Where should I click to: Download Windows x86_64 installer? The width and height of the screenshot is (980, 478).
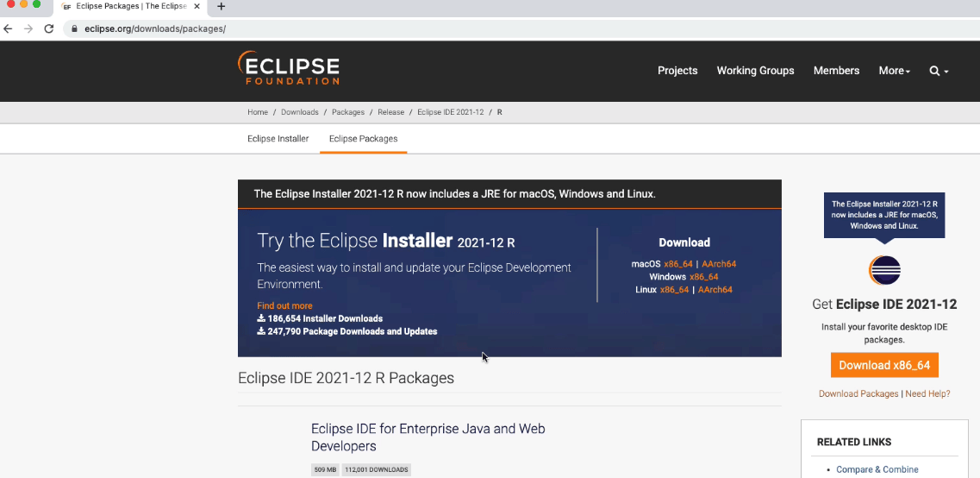[703, 277]
